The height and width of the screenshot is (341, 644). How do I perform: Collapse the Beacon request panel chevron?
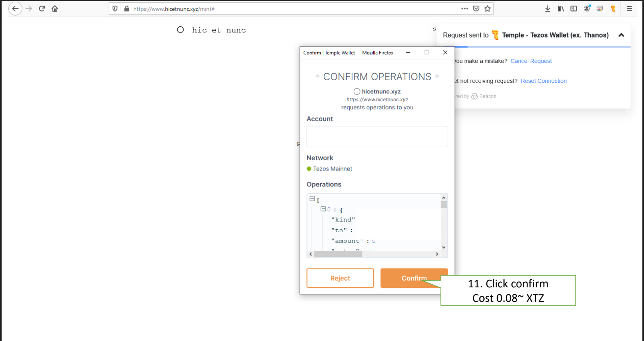coord(621,35)
